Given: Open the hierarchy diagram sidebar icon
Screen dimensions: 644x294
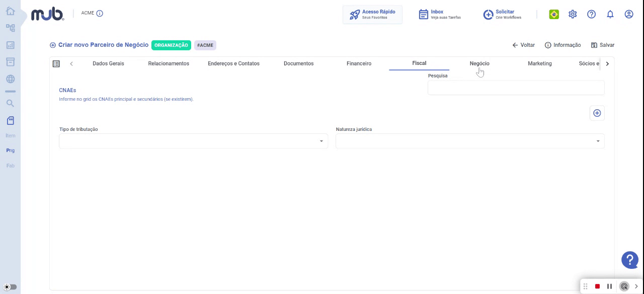Looking at the screenshot, I should pyautogui.click(x=10, y=28).
